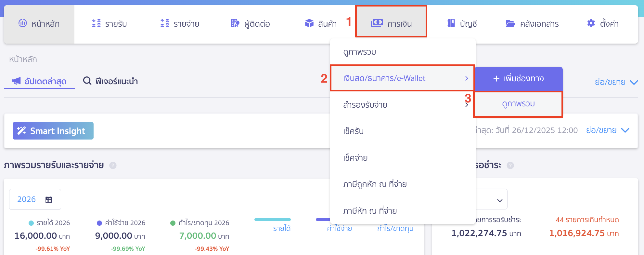Click the help question mark beside ภาพรวมรายรับและรายจ่าย
This screenshot has height=255, width=644.
click(x=113, y=165)
